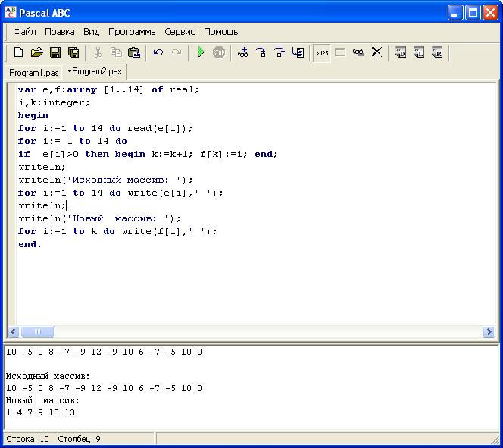The width and height of the screenshot is (503, 448).
Task: Click the red X toolbar icon
Action: 376,52
